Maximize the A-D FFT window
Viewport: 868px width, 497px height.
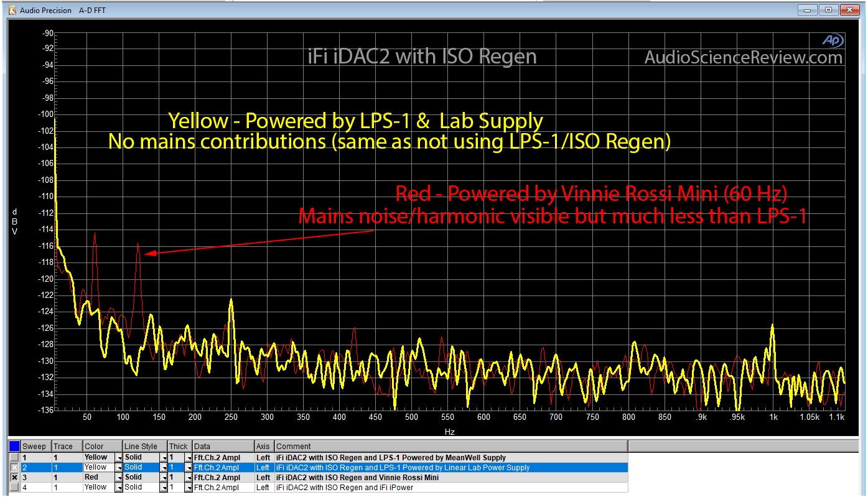click(x=828, y=9)
